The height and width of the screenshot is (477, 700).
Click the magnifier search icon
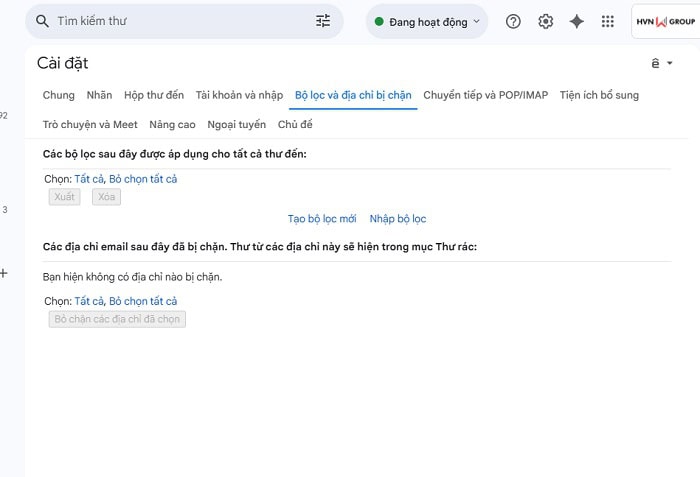point(42,21)
